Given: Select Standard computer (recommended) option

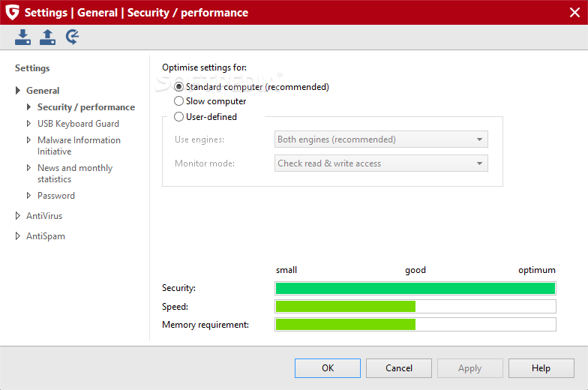Looking at the screenshot, I should [x=252, y=87].
